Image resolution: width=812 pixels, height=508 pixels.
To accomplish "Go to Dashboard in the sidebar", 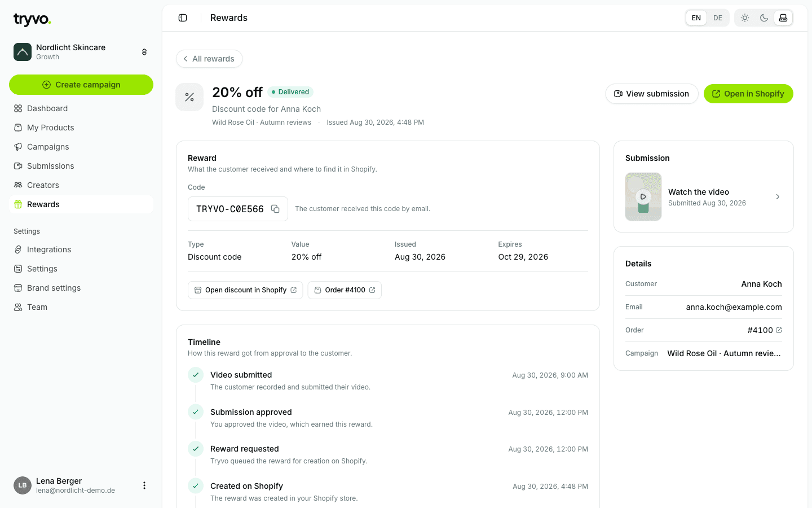I will tap(81, 108).
